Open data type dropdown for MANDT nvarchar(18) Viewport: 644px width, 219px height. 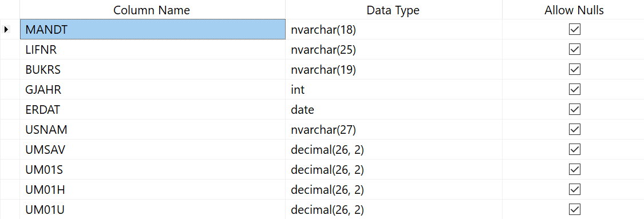pyautogui.click(x=394, y=30)
